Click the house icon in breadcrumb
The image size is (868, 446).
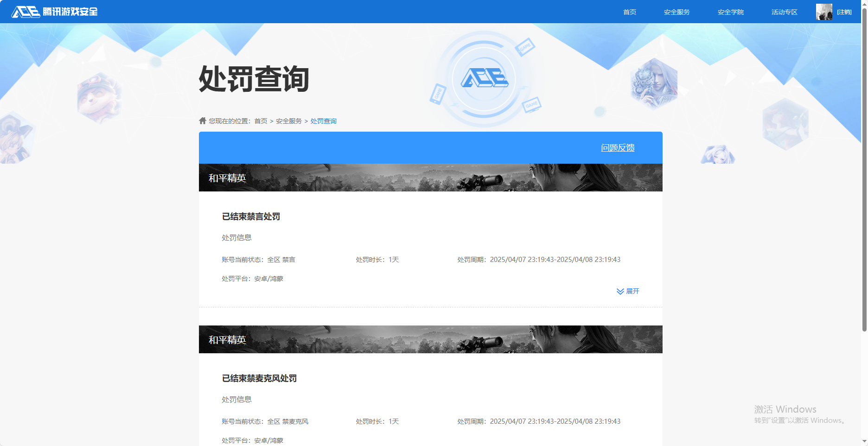pos(203,121)
